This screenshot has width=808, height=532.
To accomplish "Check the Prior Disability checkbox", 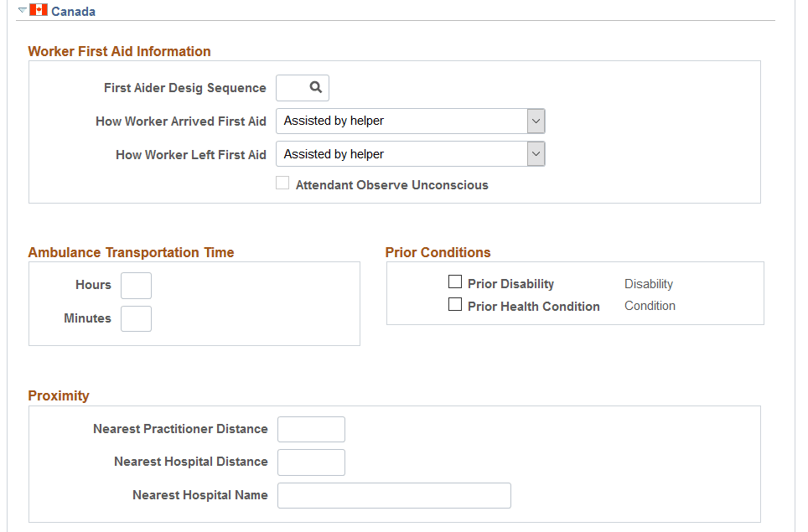I will coord(455,282).
